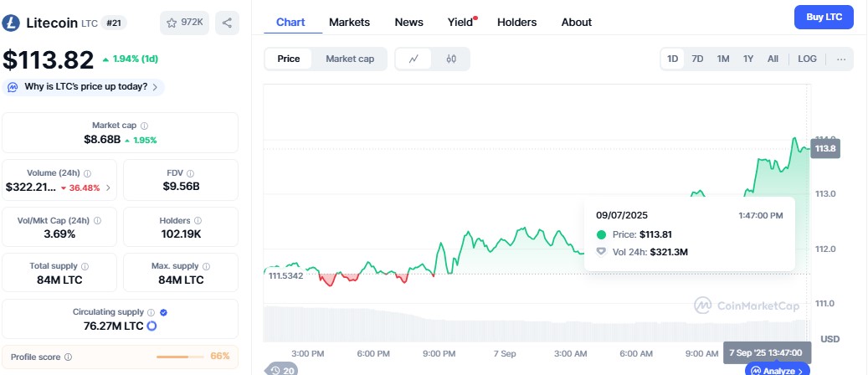Switch to line chart view icon
The image size is (868, 375).
[x=413, y=59]
